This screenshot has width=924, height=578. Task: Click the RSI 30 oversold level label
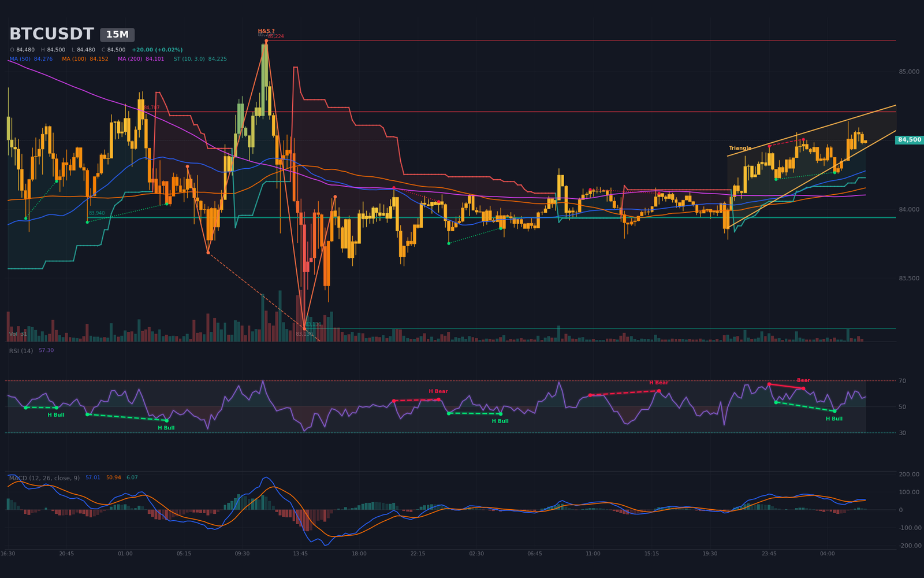(x=902, y=433)
